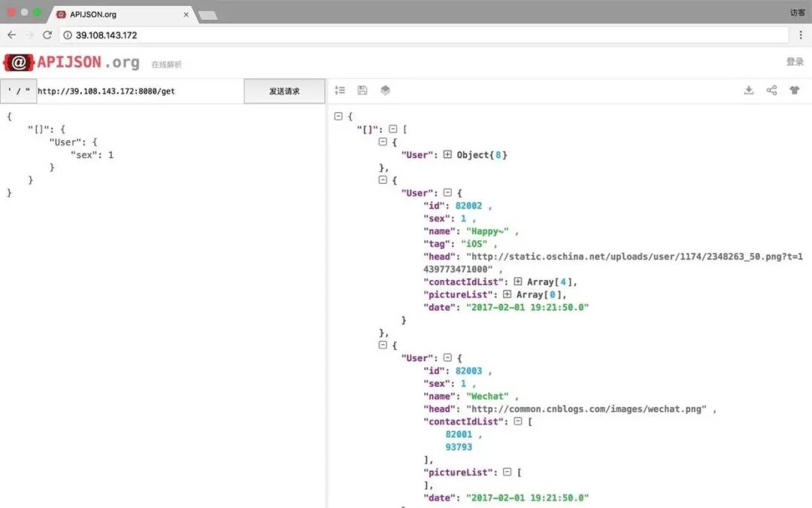The height and width of the screenshot is (508, 812).
Task: Click the browser forward arrow
Action: point(29,35)
